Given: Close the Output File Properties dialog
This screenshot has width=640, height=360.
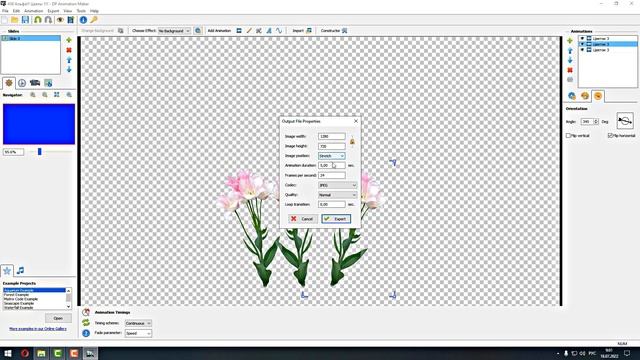Looking at the screenshot, I should tap(356, 121).
